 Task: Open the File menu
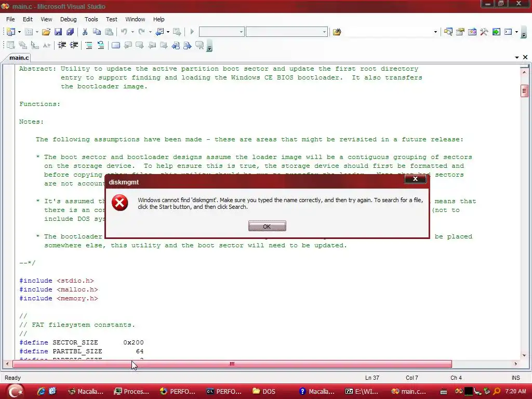click(10, 19)
